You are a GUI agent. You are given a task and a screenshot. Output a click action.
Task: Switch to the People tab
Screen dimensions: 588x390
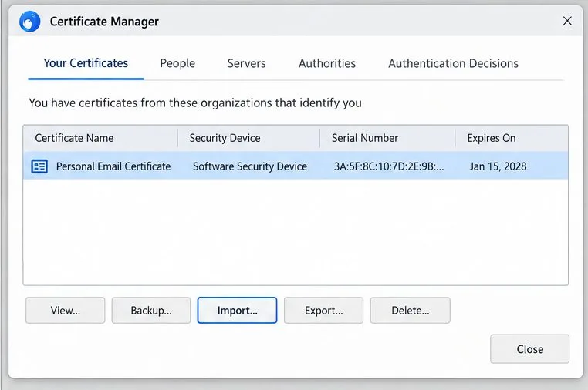[x=177, y=63]
